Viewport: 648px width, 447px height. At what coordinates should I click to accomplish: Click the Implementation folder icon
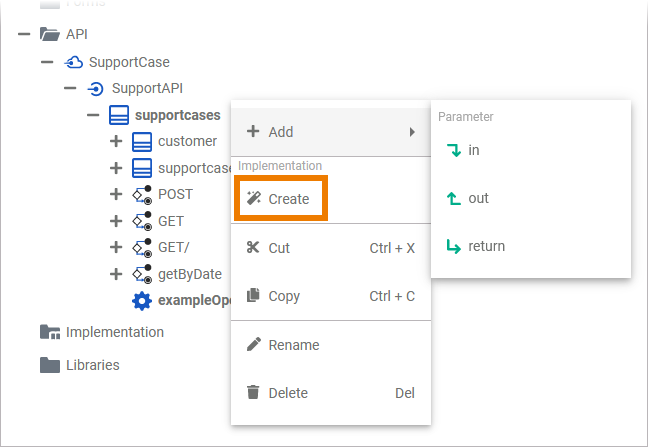50,332
